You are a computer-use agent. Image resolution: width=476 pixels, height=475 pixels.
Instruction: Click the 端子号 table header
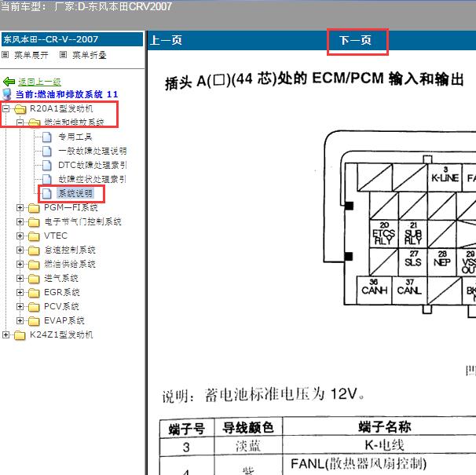[187, 429]
